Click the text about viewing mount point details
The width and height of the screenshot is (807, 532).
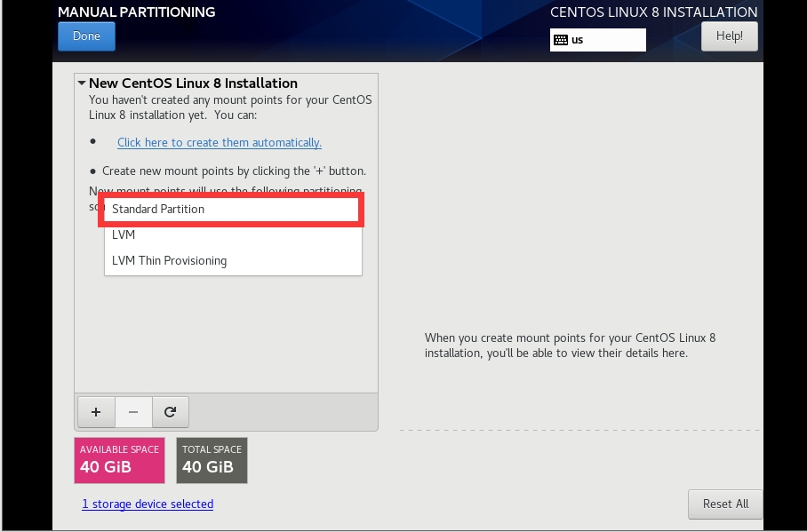pyautogui.click(x=570, y=345)
